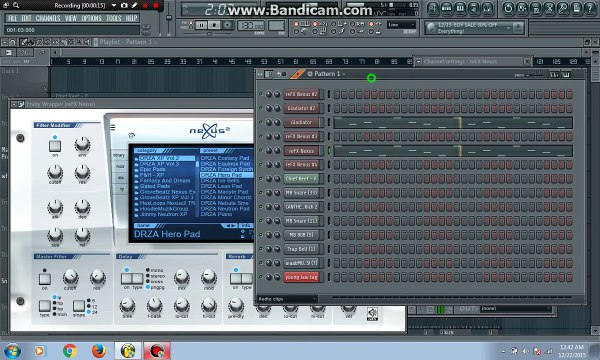The height and width of the screenshot is (360, 600).
Task: Open the step sequencer view icon
Action: point(446,8)
